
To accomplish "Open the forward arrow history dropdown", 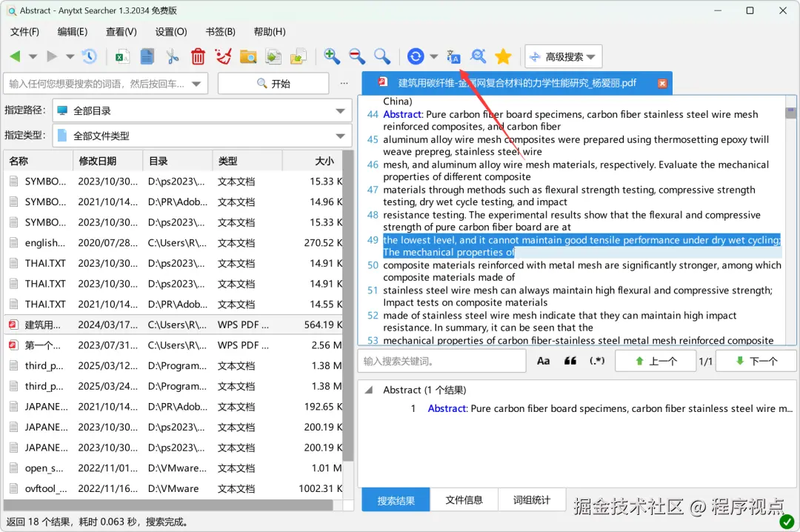I will click(70, 56).
